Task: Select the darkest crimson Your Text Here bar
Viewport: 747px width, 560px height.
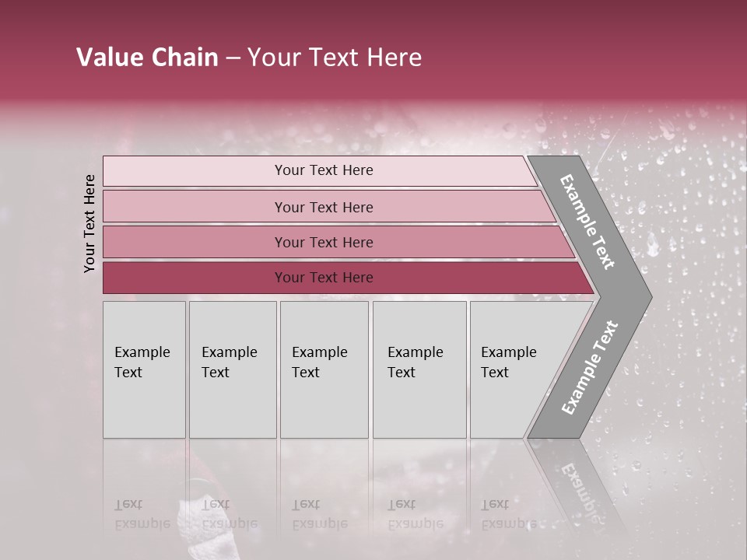Action: [323, 278]
